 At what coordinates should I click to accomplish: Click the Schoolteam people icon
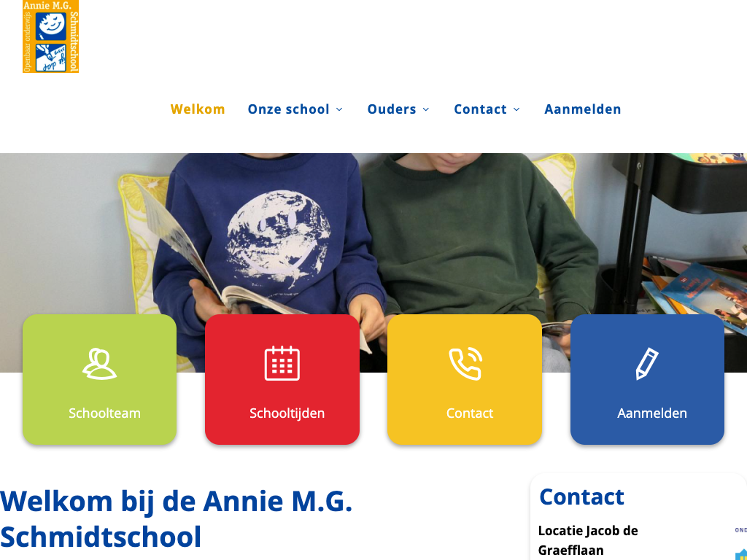99,364
